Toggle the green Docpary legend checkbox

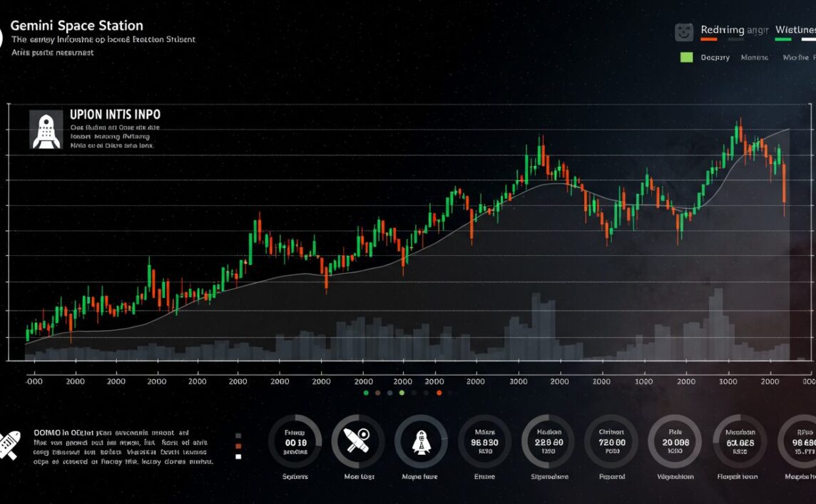(x=686, y=57)
